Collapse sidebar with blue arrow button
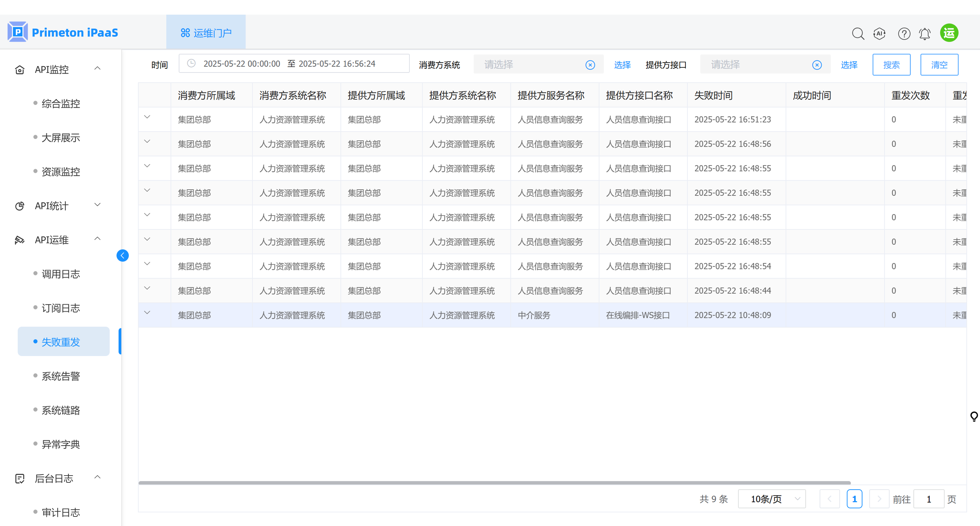 pyautogui.click(x=123, y=255)
